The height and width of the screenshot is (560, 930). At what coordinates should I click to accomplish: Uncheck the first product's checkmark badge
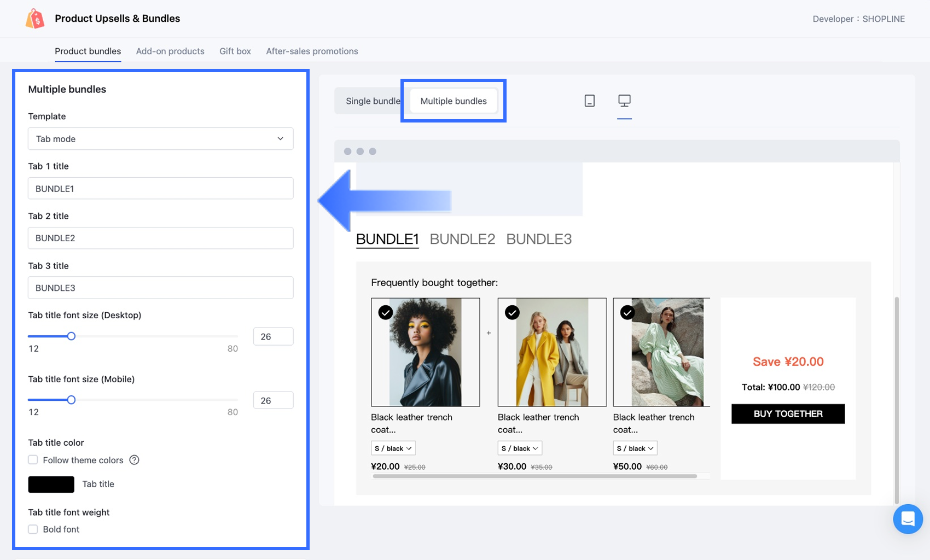tap(386, 312)
